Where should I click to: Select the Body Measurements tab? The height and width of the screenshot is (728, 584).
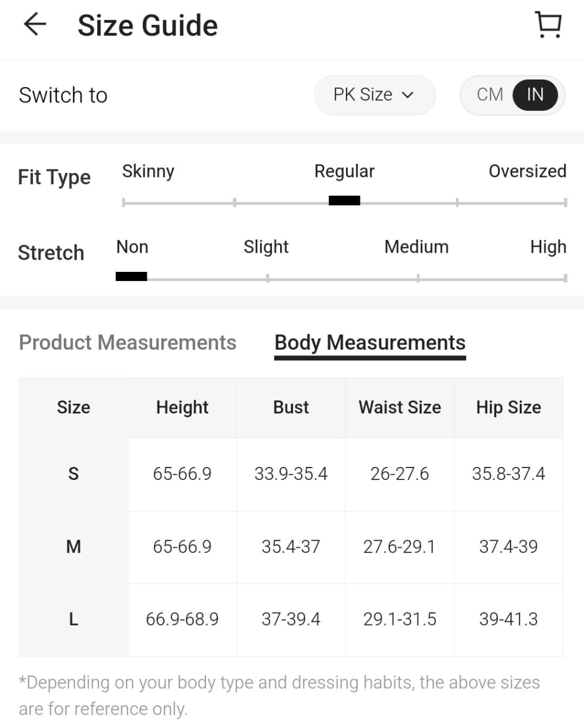coord(370,342)
